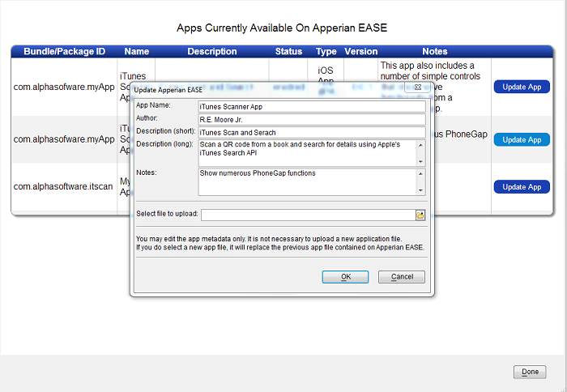Image resolution: width=567 pixels, height=392 pixels.
Task: Click the 'Select file to upload:' label
Action: [x=167, y=214]
